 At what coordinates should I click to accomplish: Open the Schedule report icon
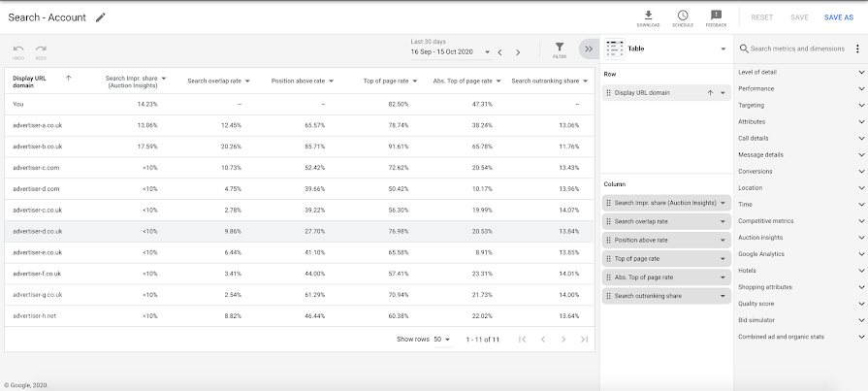(x=683, y=16)
